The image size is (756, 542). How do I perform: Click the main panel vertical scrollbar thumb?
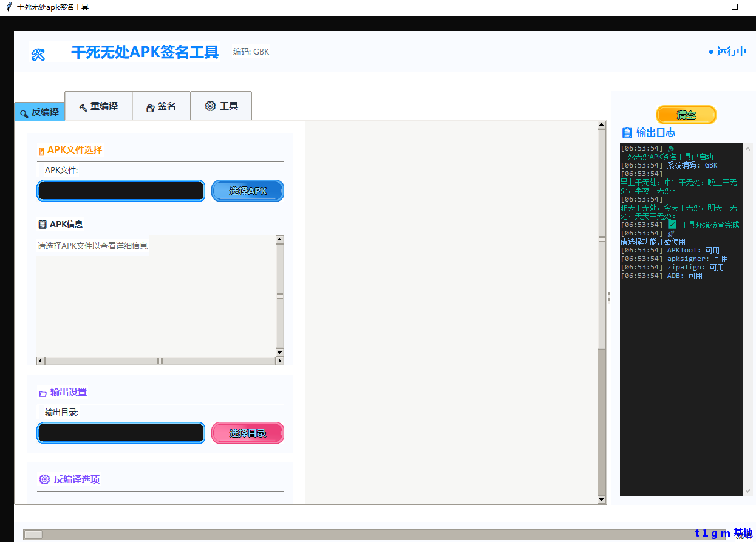click(x=602, y=239)
